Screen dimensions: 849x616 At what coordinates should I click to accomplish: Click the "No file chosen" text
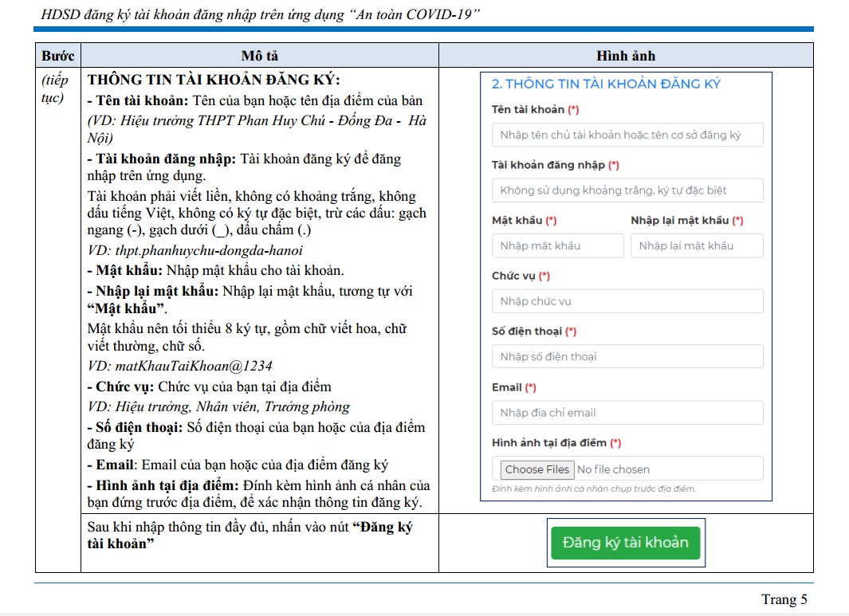(613, 469)
